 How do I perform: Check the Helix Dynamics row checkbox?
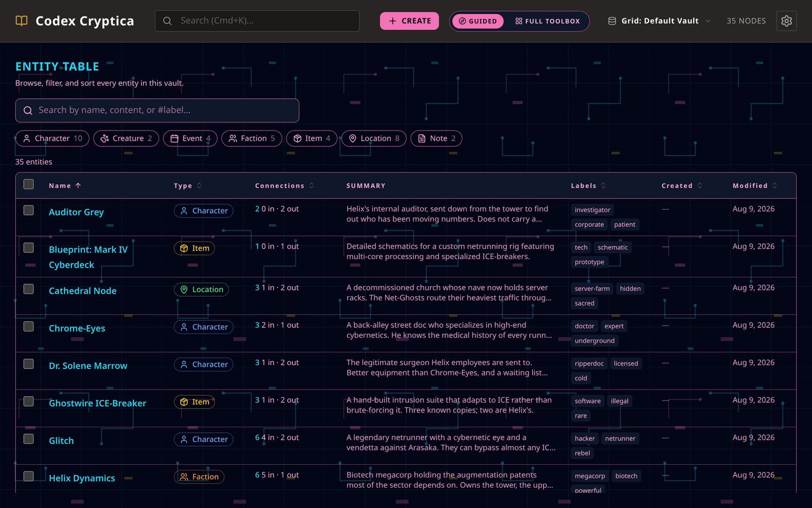click(28, 476)
